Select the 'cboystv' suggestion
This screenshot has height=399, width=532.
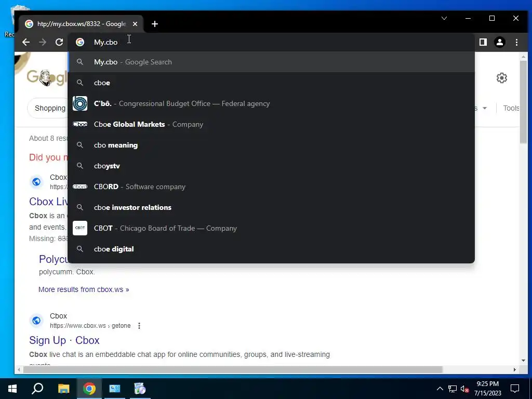pos(271,166)
